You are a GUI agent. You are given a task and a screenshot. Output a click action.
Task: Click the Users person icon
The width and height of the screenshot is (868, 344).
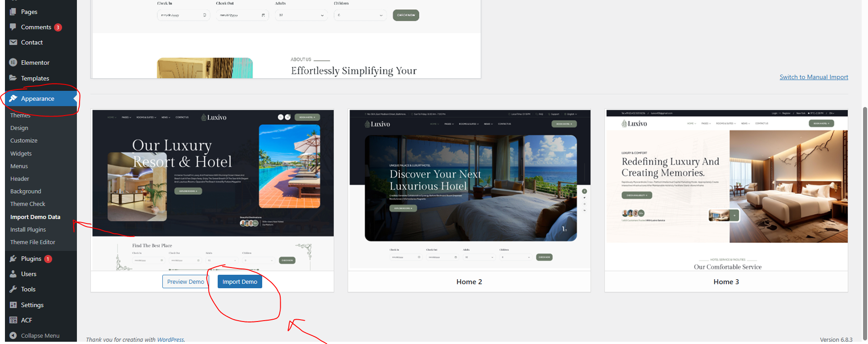click(x=13, y=274)
